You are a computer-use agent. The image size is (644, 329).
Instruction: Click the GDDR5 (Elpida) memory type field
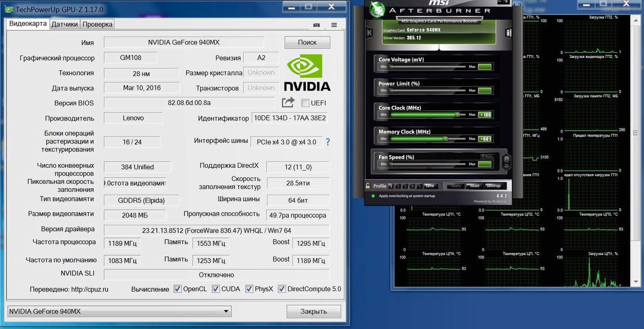141,200
